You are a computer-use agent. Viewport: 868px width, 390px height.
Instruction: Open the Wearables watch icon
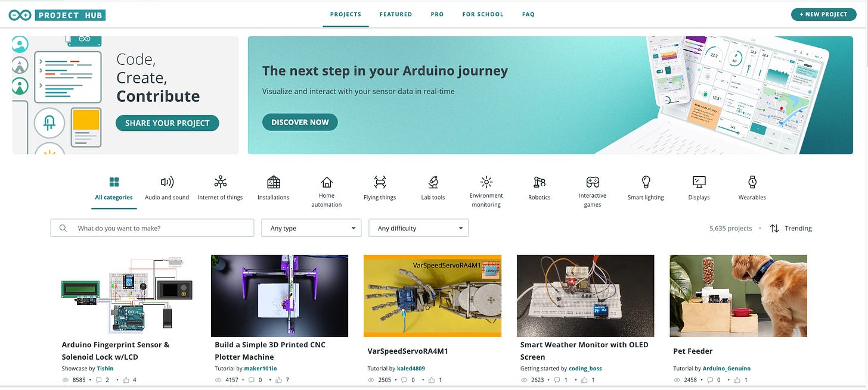click(752, 182)
